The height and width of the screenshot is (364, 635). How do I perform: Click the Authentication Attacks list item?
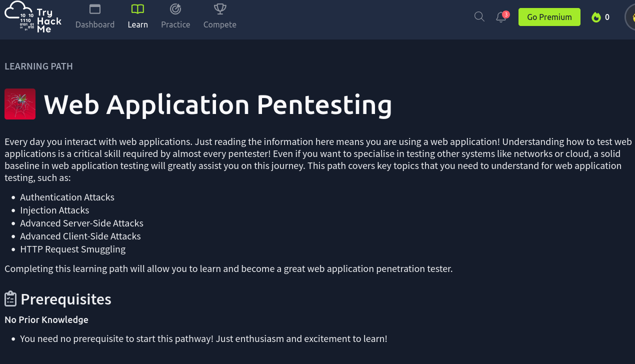tap(67, 197)
